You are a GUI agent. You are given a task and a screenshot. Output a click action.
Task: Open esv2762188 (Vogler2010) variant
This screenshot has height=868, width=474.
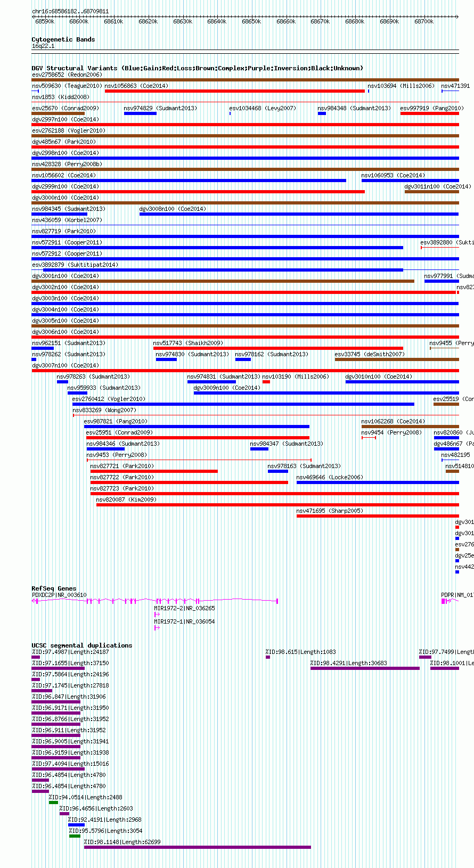(x=69, y=130)
